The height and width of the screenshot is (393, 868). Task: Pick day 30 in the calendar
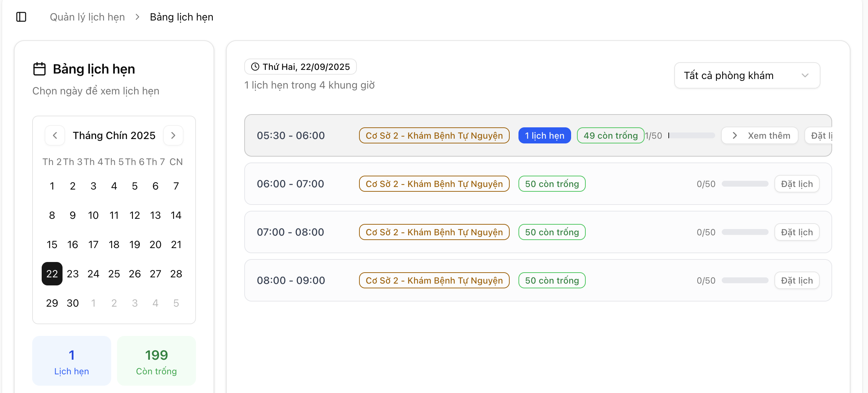[73, 303]
